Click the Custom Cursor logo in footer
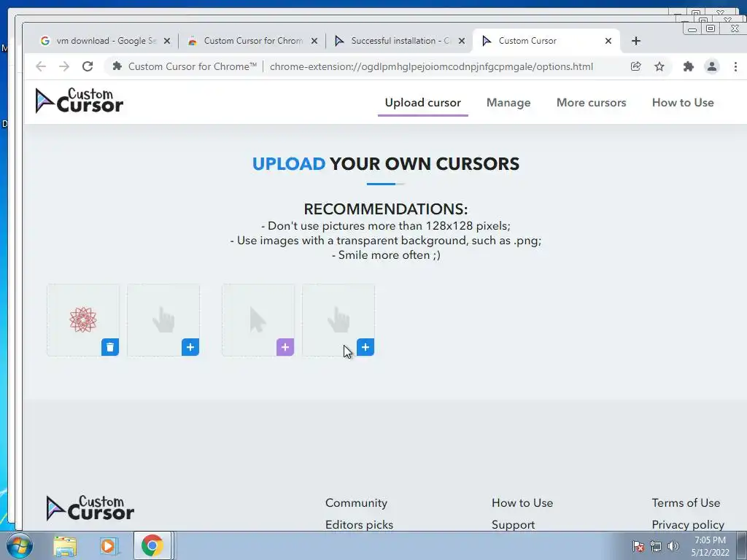Screen dimensions: 747x560 [x=90, y=507]
